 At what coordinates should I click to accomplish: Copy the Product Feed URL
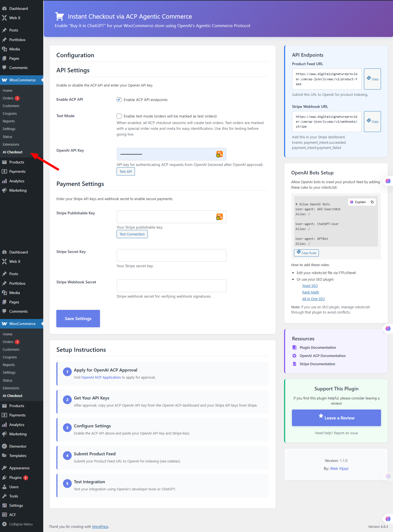[372, 79]
